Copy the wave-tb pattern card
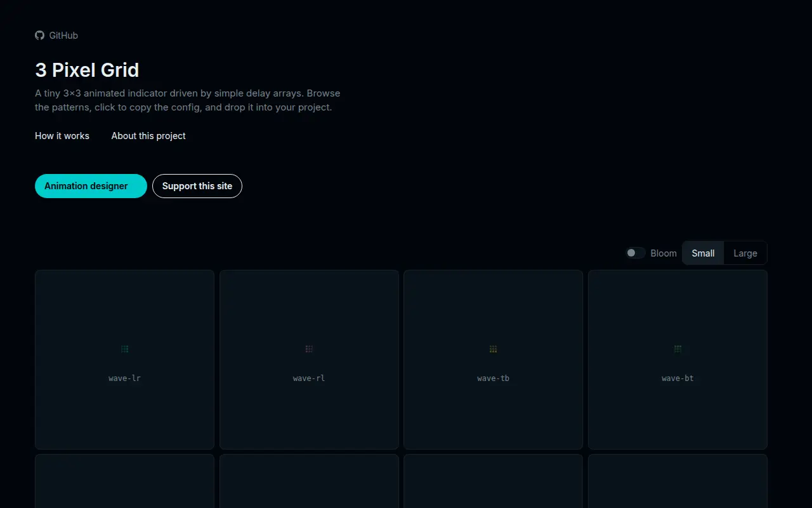The image size is (812, 508). [x=493, y=359]
